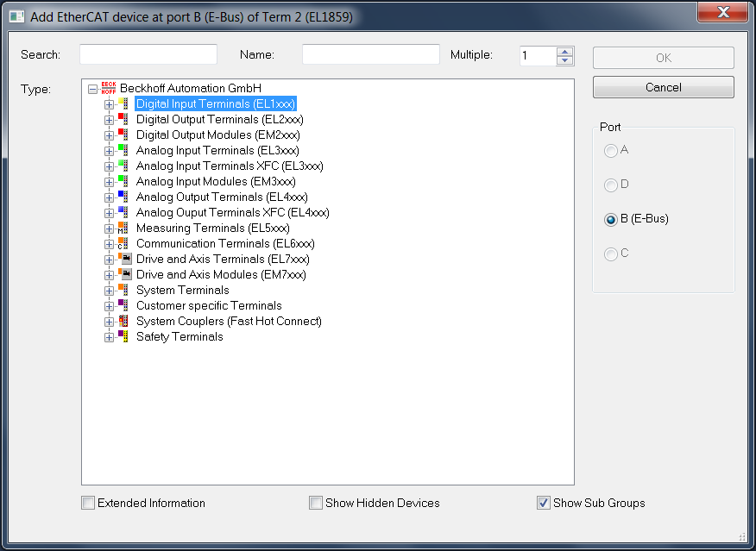
Task: Click the Communication Terminals icon with C
Action: pos(123,243)
